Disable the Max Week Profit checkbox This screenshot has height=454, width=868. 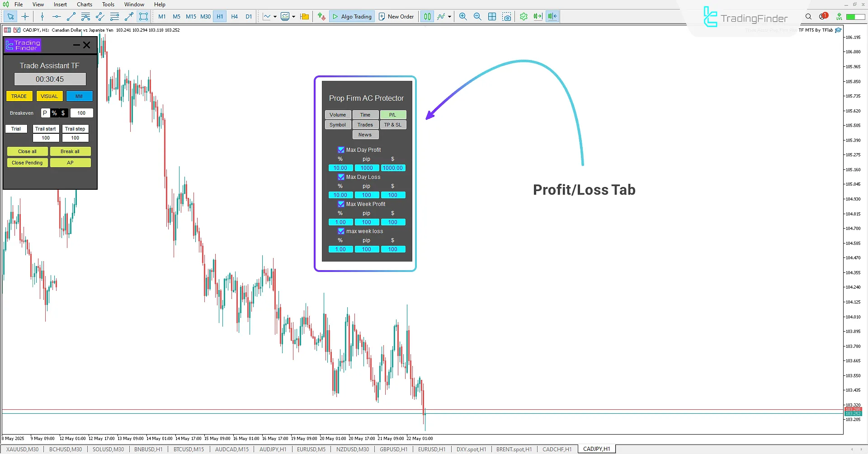(341, 204)
